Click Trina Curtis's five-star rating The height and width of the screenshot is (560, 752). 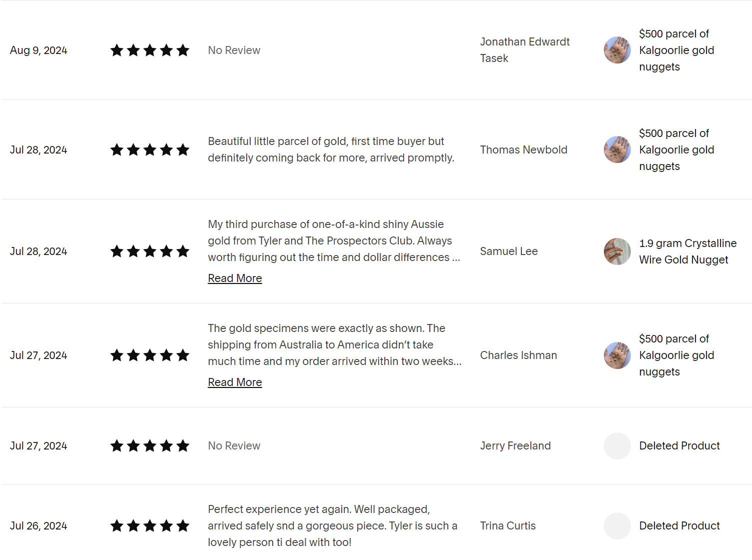[150, 526]
